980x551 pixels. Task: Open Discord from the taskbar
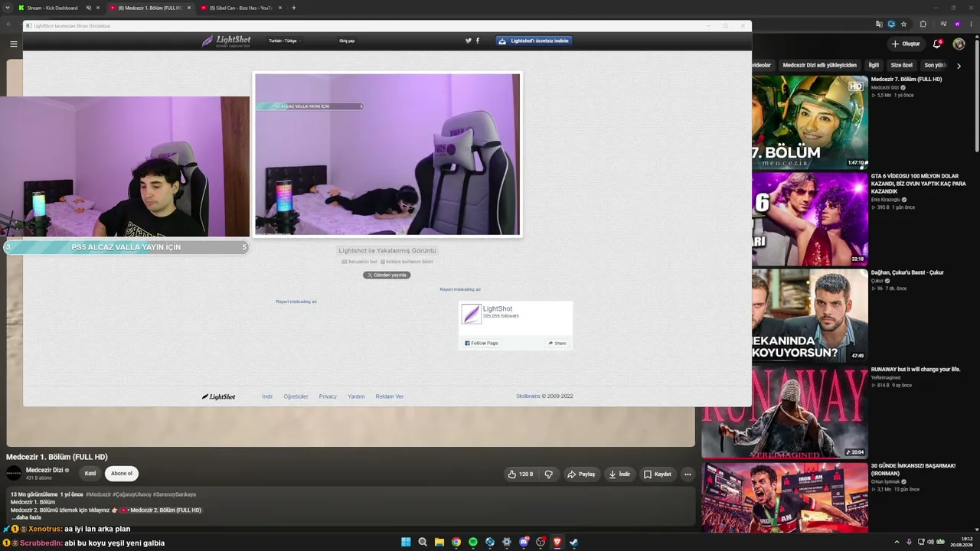click(x=524, y=542)
